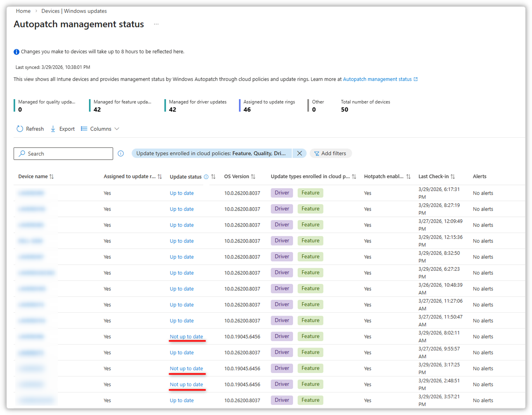
Task: Edit the Update types enrolled filter pill
Action: (211, 153)
